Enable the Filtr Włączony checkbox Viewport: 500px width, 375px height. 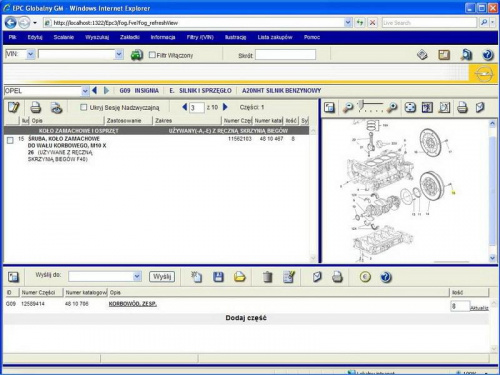[x=152, y=55]
